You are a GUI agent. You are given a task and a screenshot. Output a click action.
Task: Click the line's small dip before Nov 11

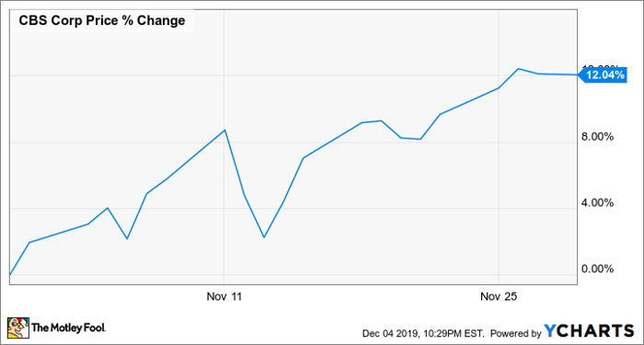(x=127, y=238)
